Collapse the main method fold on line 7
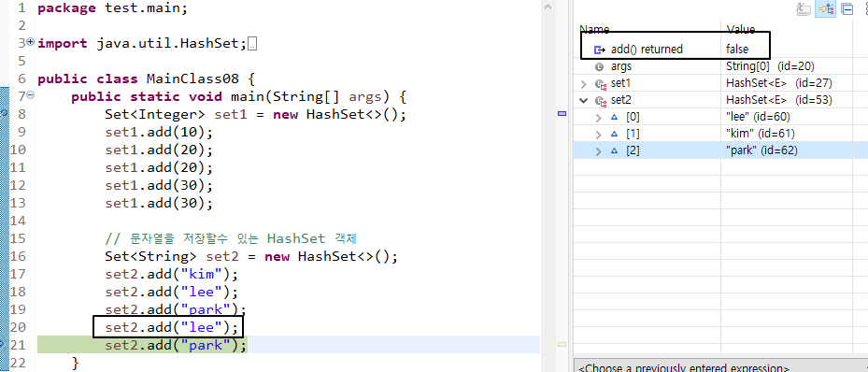 31,95
